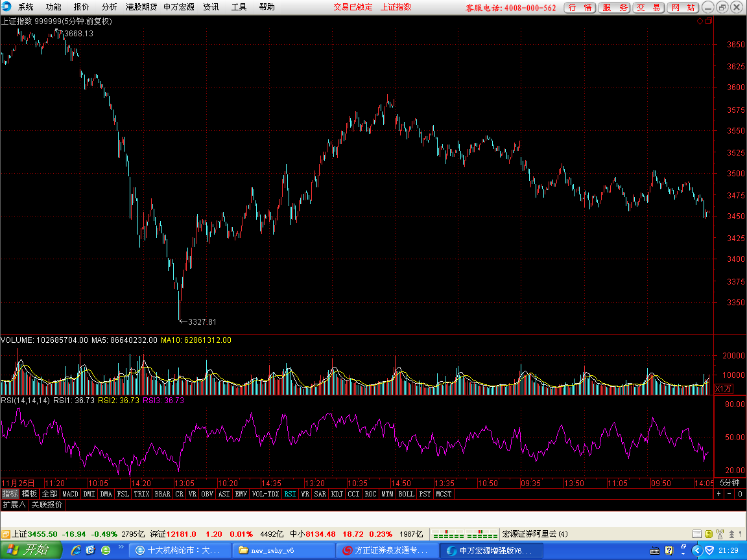747x560 pixels.
Task: Switch to the SAR indicator
Action: pyautogui.click(x=320, y=494)
